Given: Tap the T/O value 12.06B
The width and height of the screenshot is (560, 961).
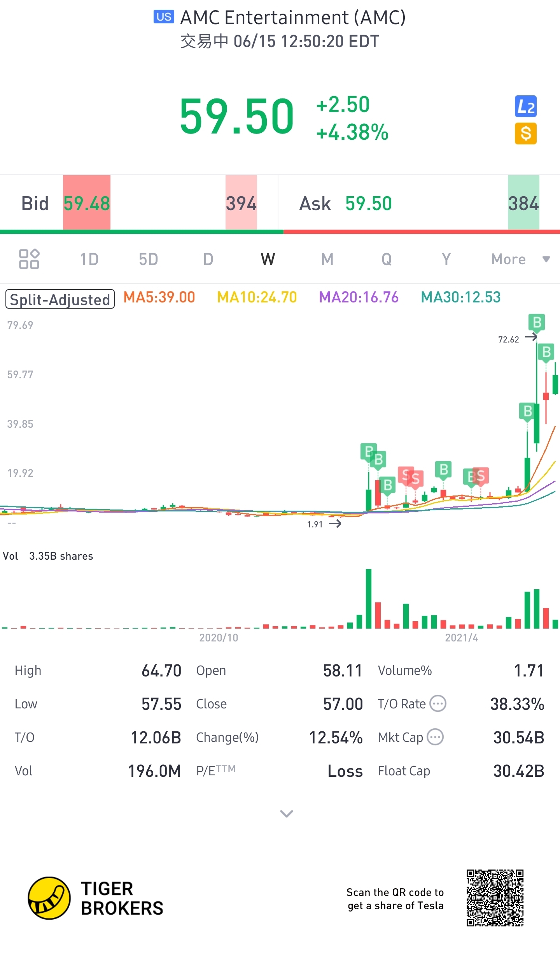Looking at the screenshot, I should pos(156,738).
